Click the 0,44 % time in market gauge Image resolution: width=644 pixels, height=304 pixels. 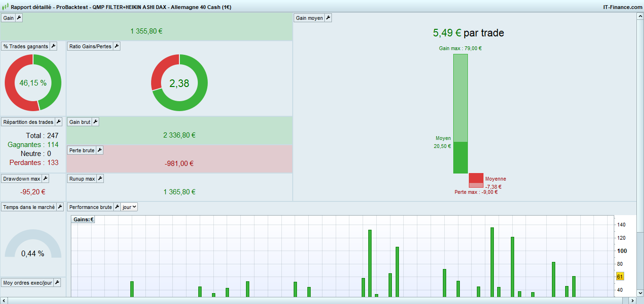point(33,244)
